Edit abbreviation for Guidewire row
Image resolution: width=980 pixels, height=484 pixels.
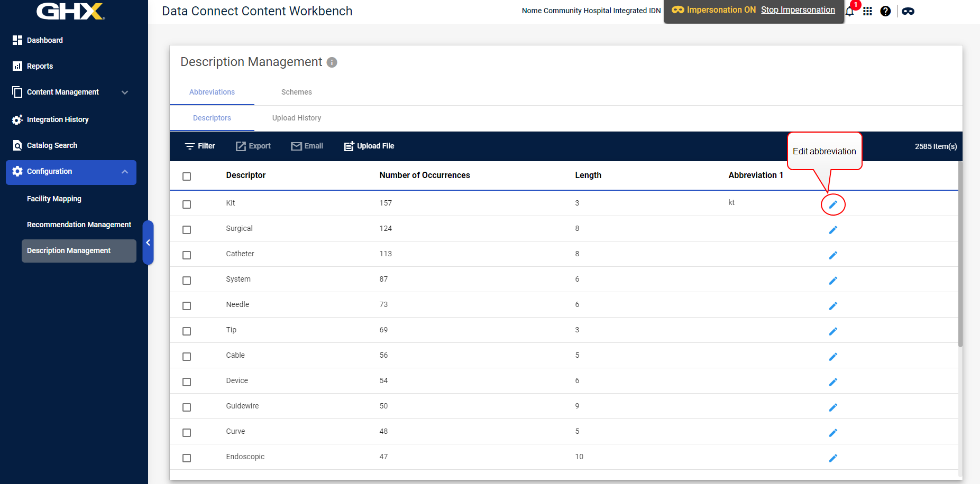[833, 407]
